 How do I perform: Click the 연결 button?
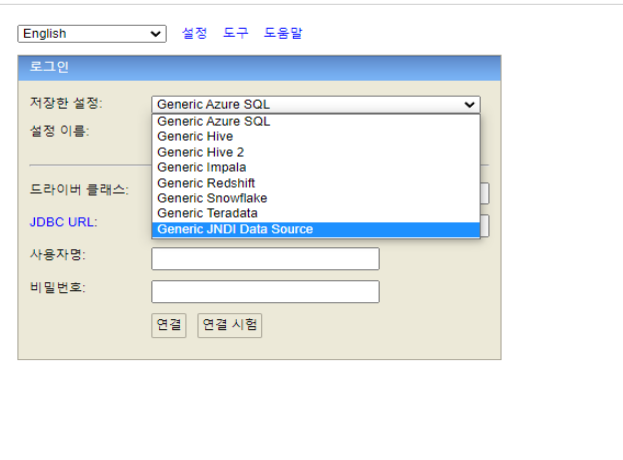pos(169,325)
